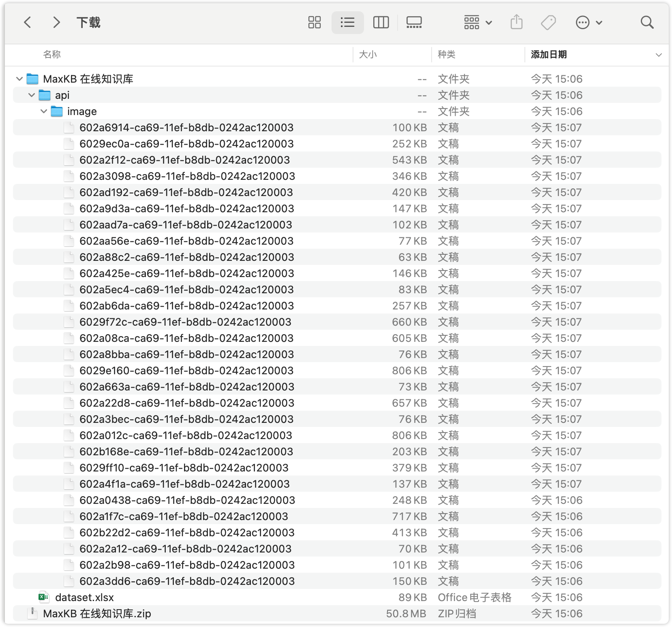Viewport: 672px width, 627px height.
Task: Open the group-by options dropdown
Action: tap(477, 22)
